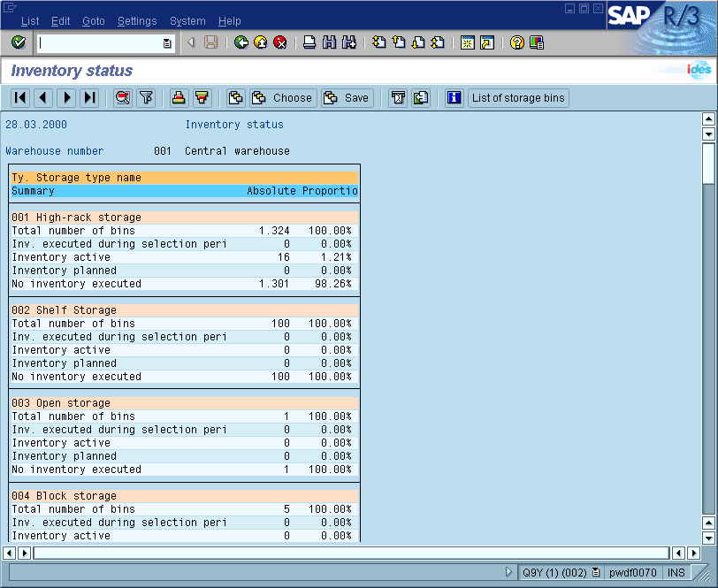The height and width of the screenshot is (588, 718).
Task: Click the Print icon in toolbar
Action: pyautogui.click(x=309, y=42)
